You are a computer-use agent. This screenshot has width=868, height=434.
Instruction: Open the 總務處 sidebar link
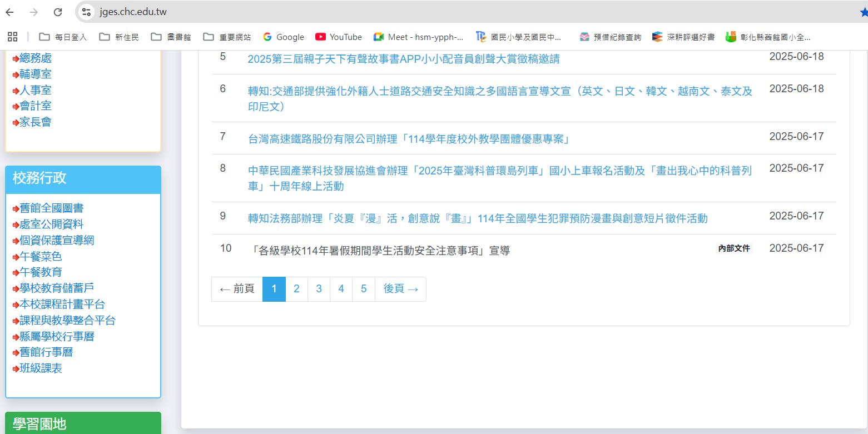coord(36,58)
